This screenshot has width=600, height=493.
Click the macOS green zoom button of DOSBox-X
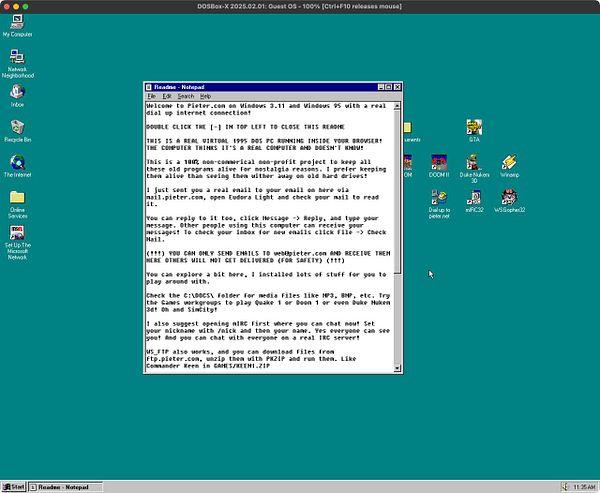click(25, 7)
